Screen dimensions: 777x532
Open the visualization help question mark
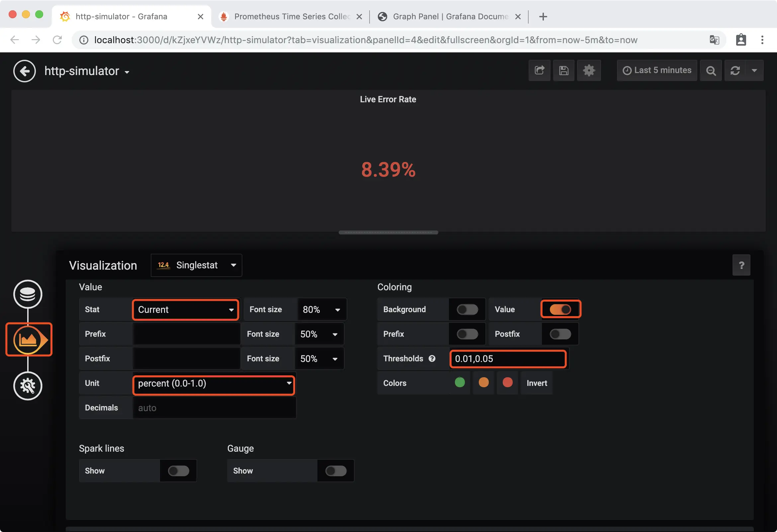[741, 265]
